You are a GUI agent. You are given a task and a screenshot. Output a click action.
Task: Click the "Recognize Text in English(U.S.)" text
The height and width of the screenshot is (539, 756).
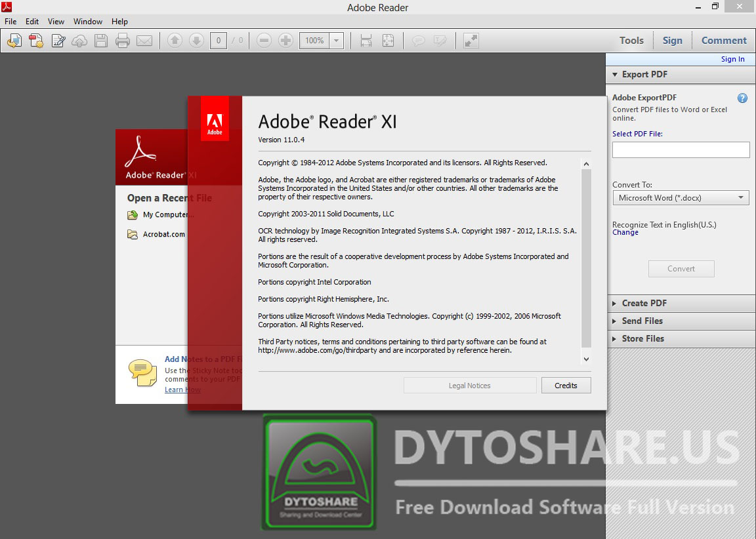(x=664, y=225)
